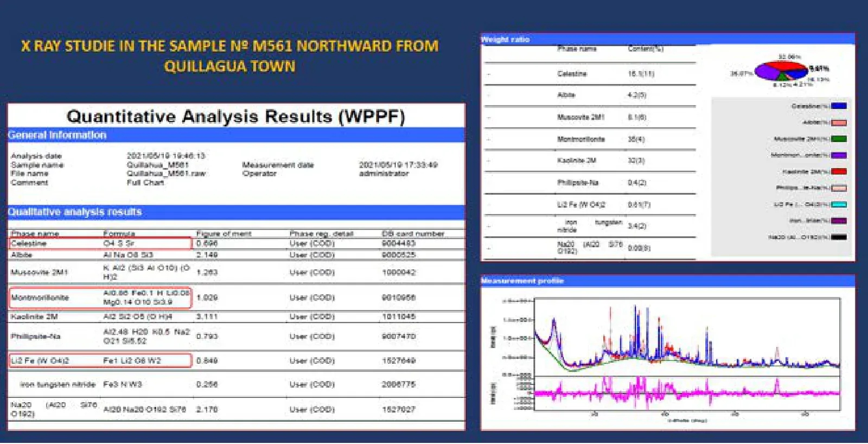Click Phillipsite-Na in the qualitative table
Viewport: 868px width, 444px height.
pyautogui.click(x=36, y=337)
